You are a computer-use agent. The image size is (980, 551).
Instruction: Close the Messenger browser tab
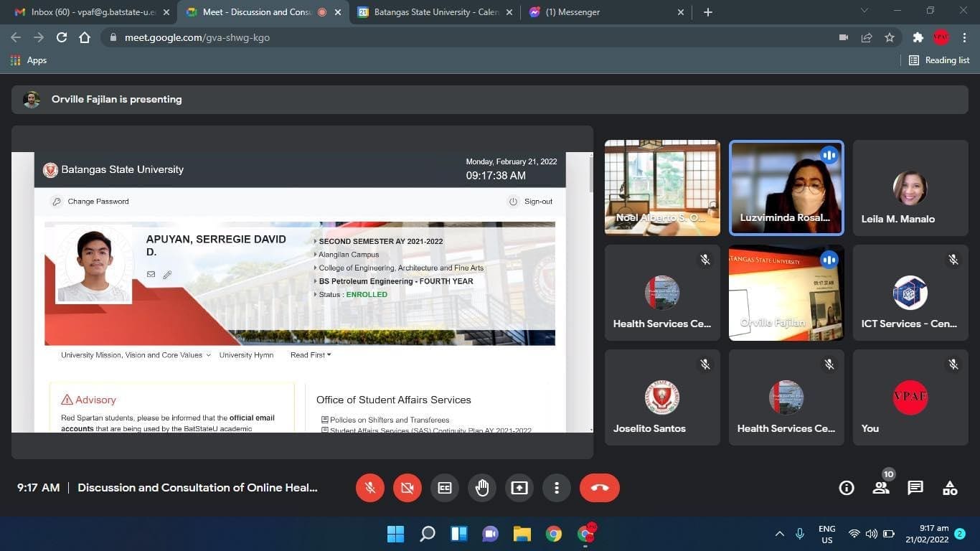(681, 12)
